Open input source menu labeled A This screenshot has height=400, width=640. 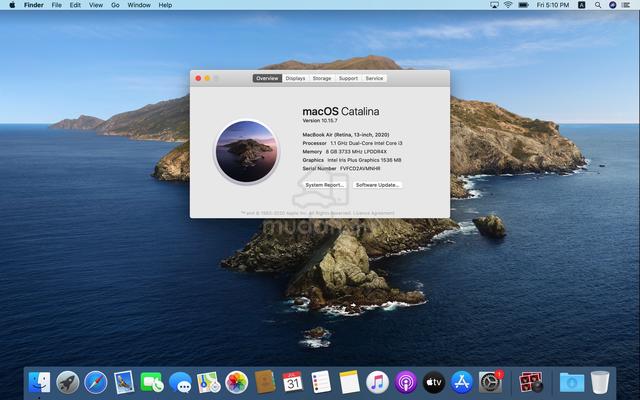click(x=582, y=5)
